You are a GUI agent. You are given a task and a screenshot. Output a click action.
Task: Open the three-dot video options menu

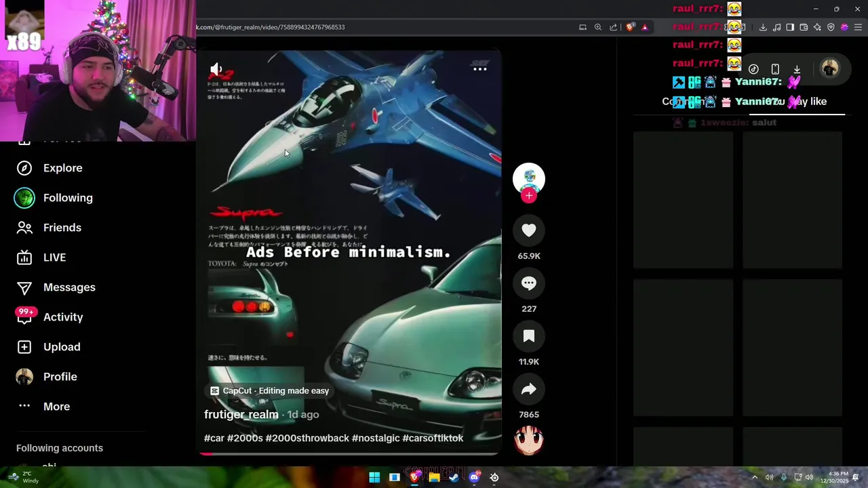[480, 68]
